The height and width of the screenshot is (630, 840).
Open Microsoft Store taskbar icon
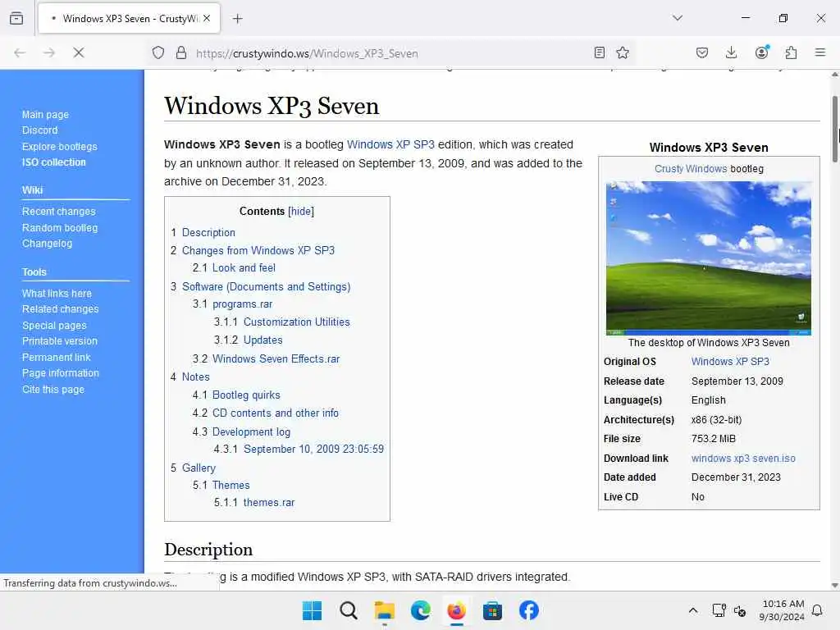[x=492, y=610]
